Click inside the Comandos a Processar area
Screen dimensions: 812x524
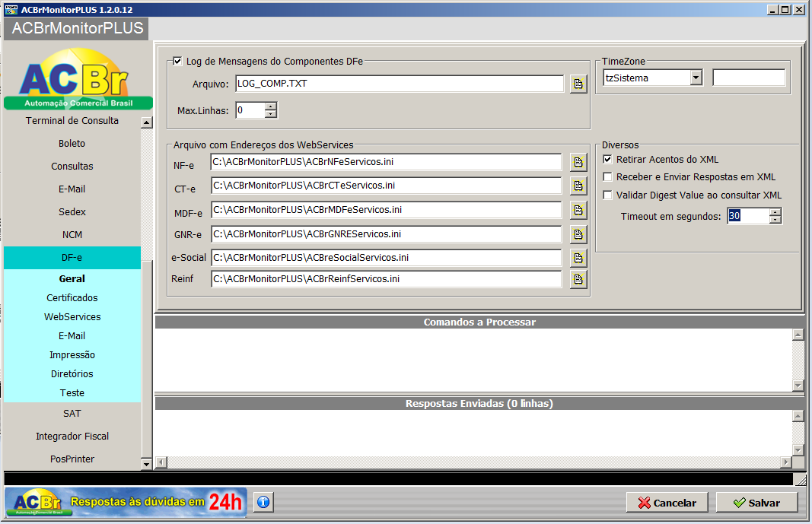(473, 360)
